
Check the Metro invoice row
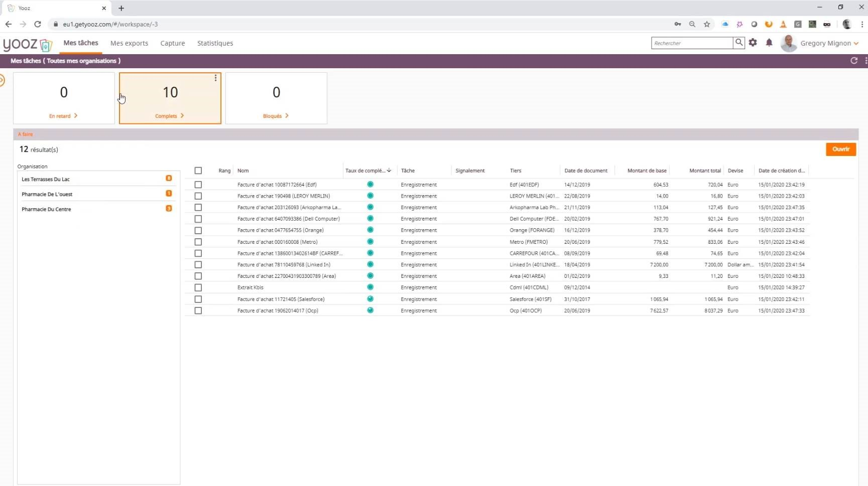coord(198,242)
